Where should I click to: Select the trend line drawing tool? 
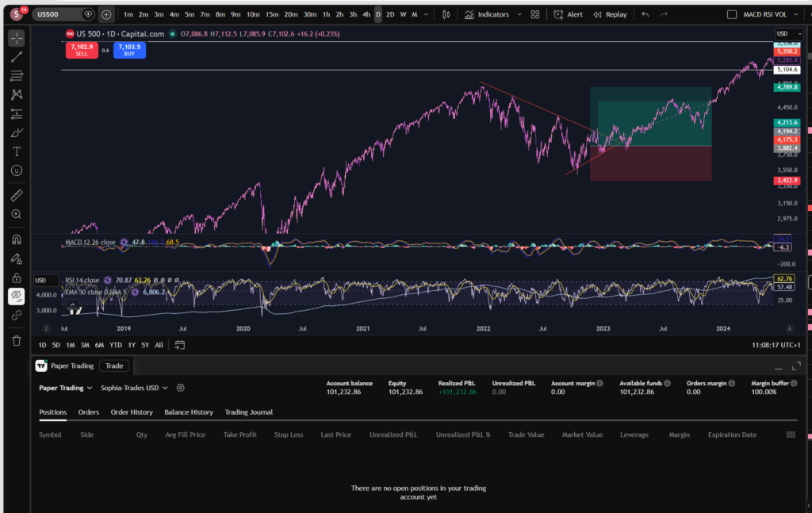pyautogui.click(x=17, y=57)
